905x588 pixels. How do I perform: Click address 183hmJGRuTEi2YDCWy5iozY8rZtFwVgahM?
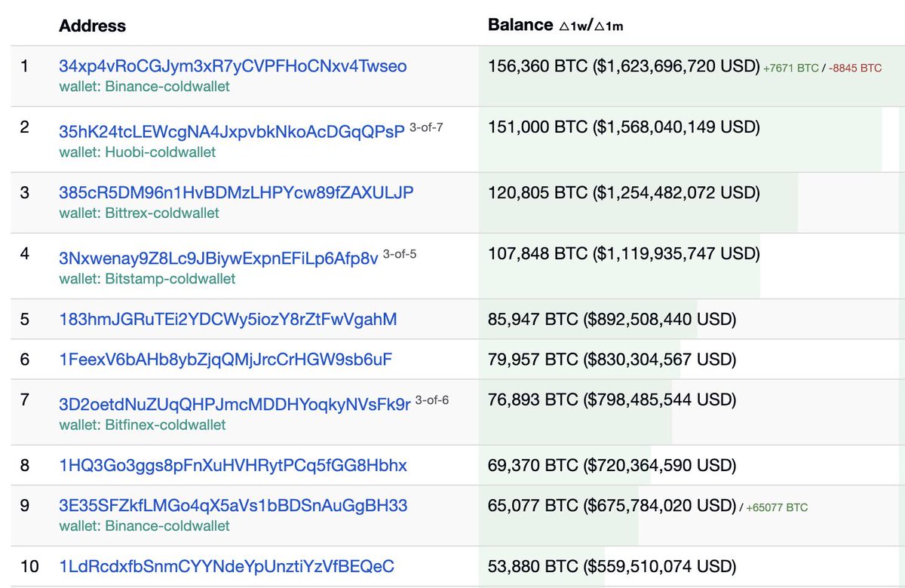pyautogui.click(x=230, y=319)
